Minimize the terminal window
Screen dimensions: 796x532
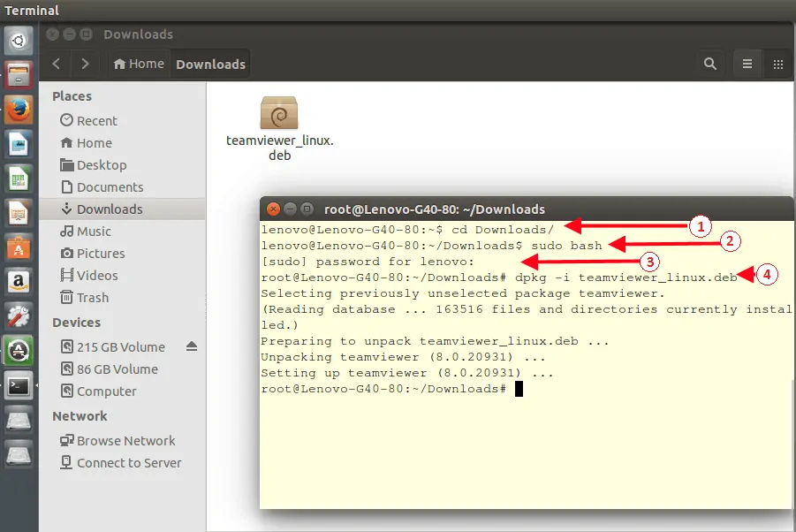coord(290,209)
